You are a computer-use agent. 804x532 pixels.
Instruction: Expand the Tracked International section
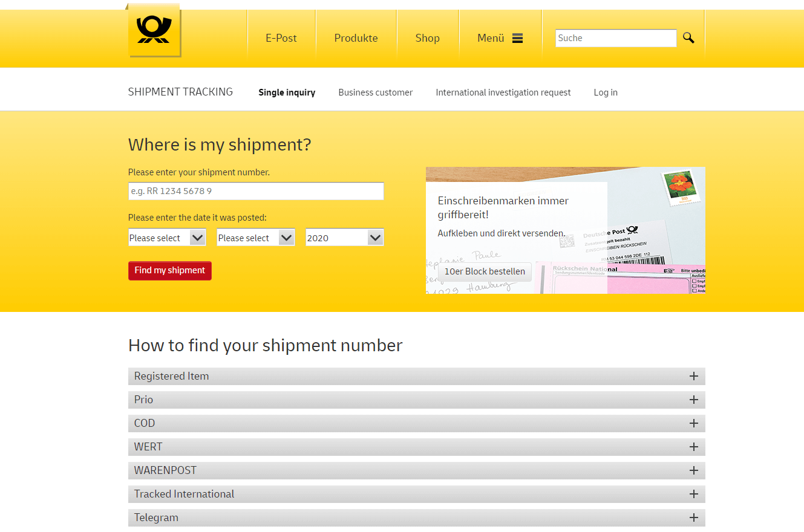point(693,493)
